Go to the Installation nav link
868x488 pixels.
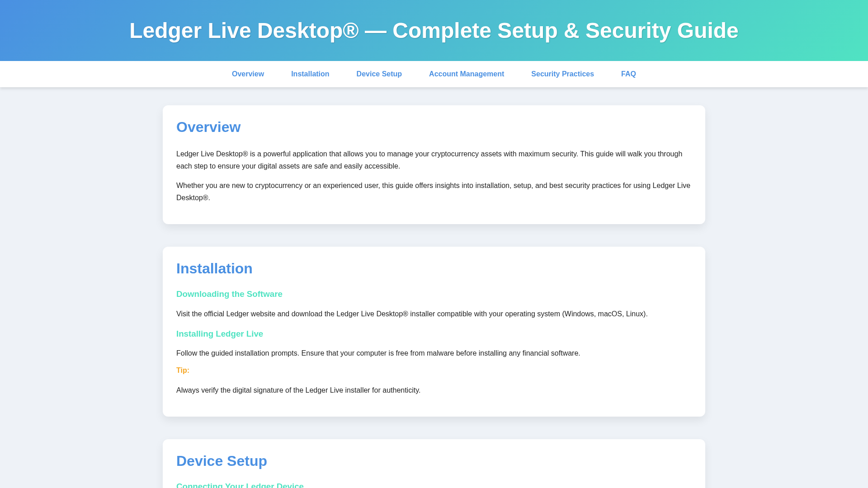(x=310, y=74)
